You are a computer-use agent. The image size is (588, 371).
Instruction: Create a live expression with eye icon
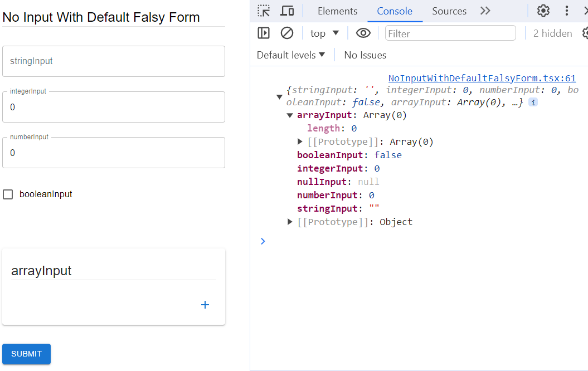pos(363,33)
